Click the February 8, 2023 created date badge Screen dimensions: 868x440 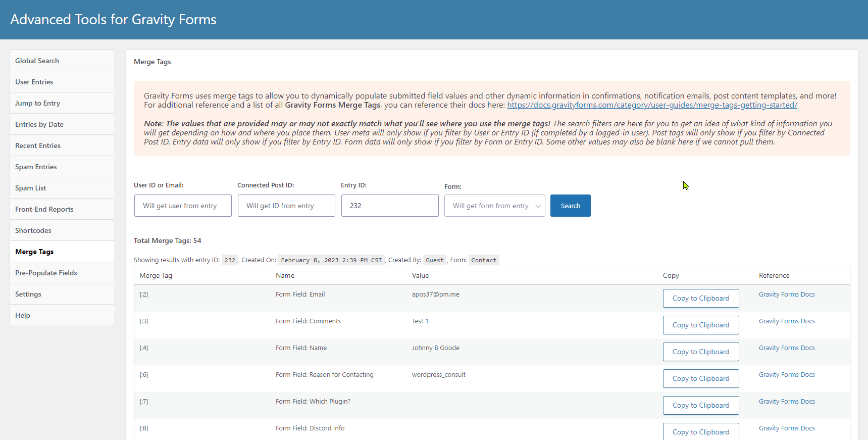[x=331, y=260]
